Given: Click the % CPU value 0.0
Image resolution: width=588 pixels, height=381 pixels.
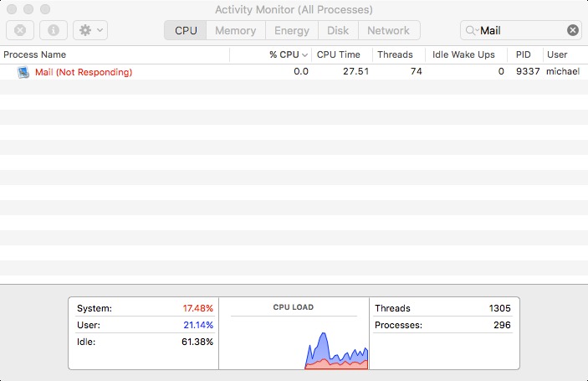Looking at the screenshot, I should (301, 71).
